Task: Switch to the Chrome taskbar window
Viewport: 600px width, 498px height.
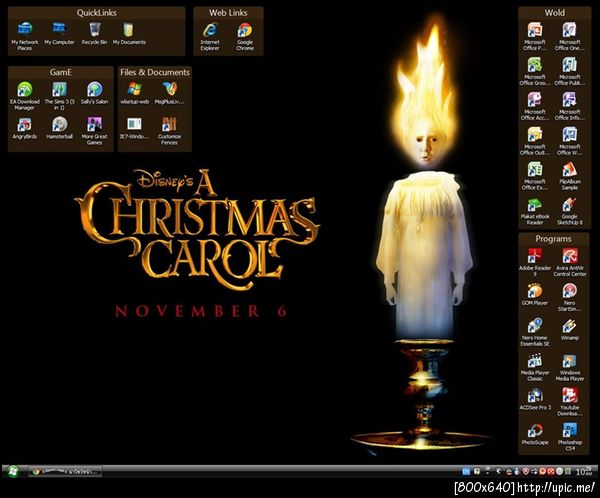Action: (x=65, y=472)
